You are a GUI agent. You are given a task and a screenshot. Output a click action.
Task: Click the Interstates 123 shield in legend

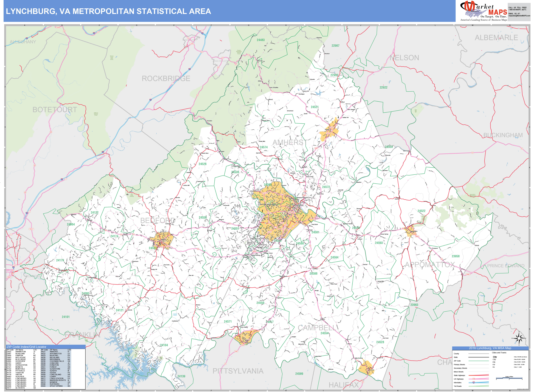point(474,382)
